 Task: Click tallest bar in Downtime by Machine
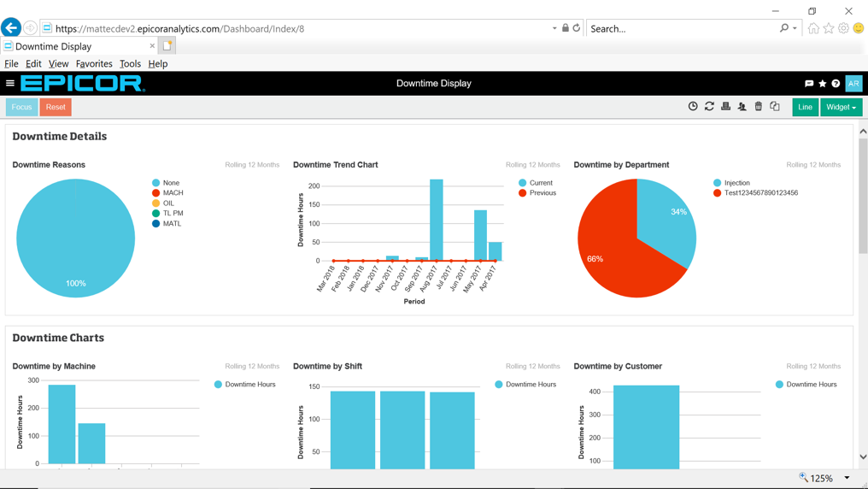coord(62,424)
